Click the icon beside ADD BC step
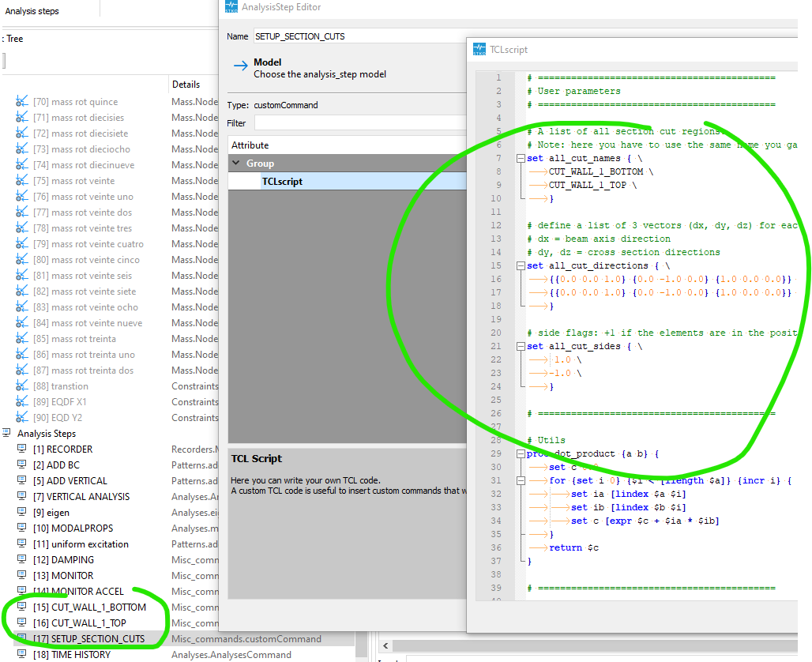This screenshot has width=812, height=662. coord(22,465)
